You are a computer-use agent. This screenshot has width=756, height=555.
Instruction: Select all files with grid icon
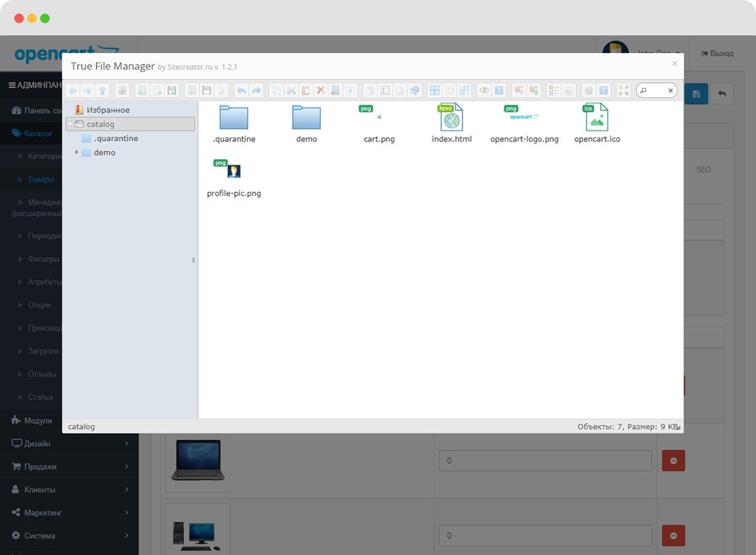pos(434,90)
